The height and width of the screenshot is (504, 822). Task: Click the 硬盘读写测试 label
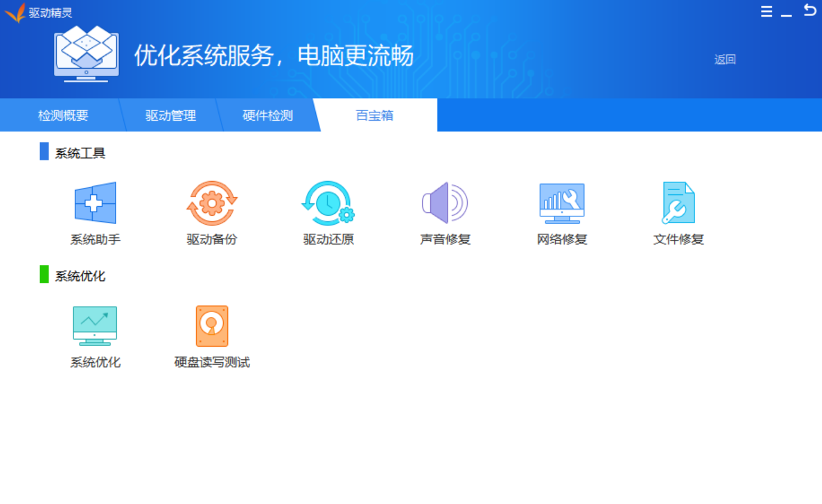(212, 362)
